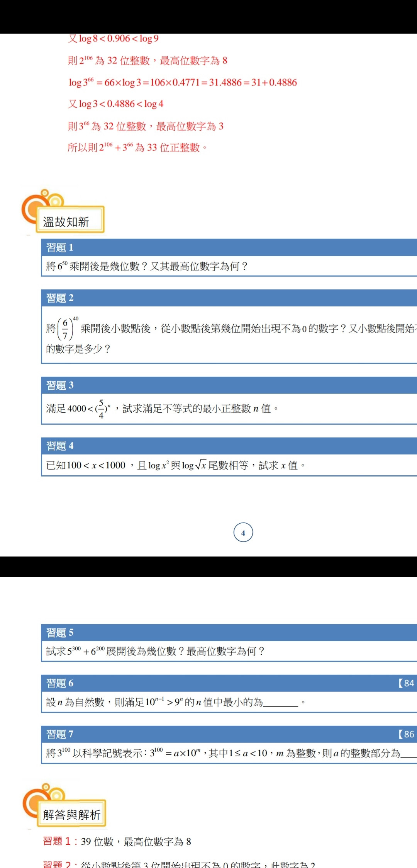This screenshot has width=417, height=868.
Task: Tap the 習題 1 answer line, 39 位數
Action: click(x=117, y=841)
